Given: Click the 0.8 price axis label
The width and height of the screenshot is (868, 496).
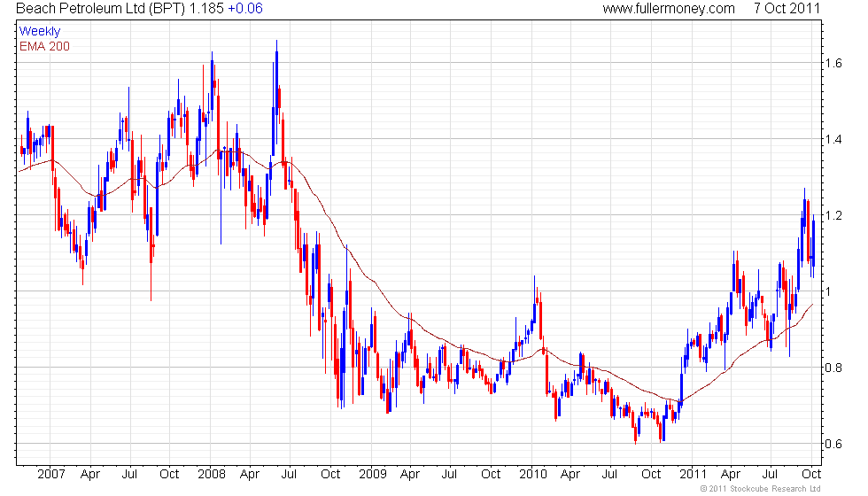Looking at the screenshot, I should [833, 368].
